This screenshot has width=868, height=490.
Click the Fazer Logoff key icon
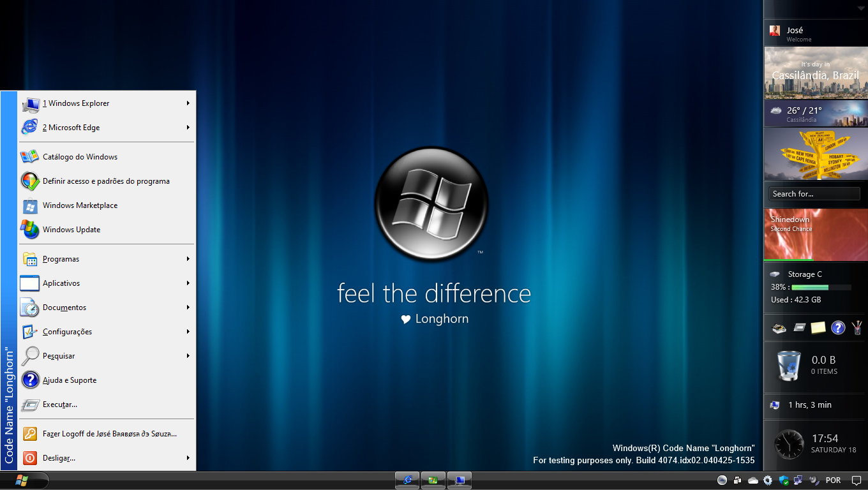click(30, 434)
